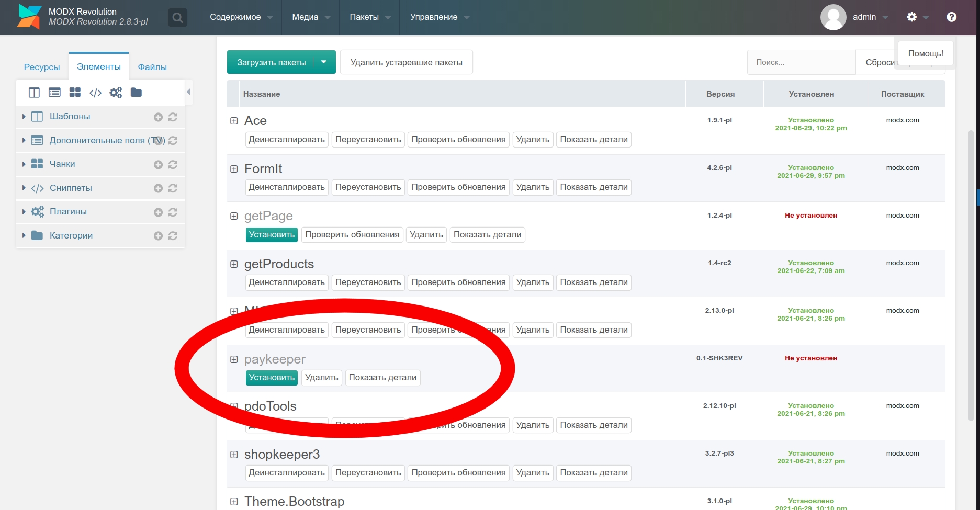
Task: Open the settings gear menu
Action: point(912,17)
